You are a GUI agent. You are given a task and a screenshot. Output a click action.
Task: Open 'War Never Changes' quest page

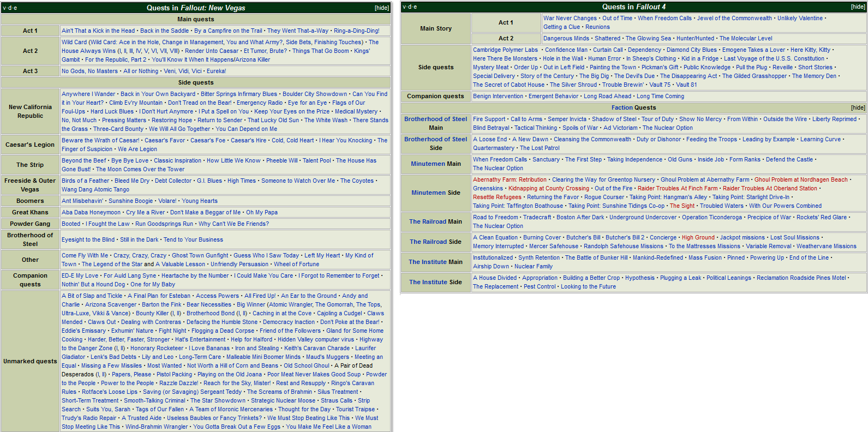(570, 18)
